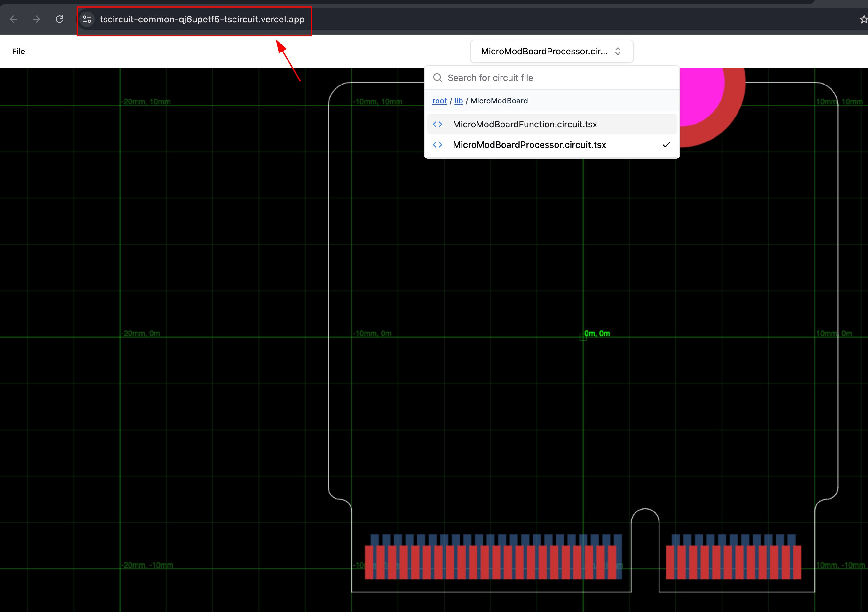
Task: Click the 0m, 0m origin marker
Action: pyautogui.click(x=583, y=337)
